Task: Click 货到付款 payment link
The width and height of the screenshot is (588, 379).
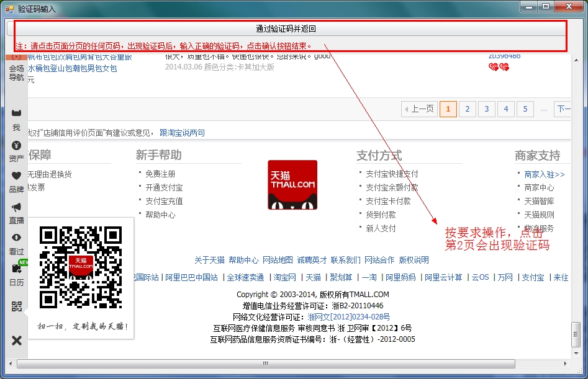Action: (x=381, y=215)
